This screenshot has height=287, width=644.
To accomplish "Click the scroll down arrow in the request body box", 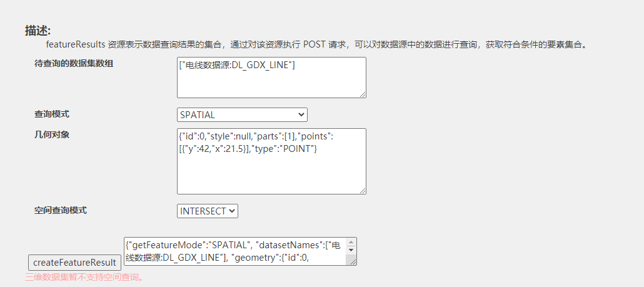I will click(351, 249).
